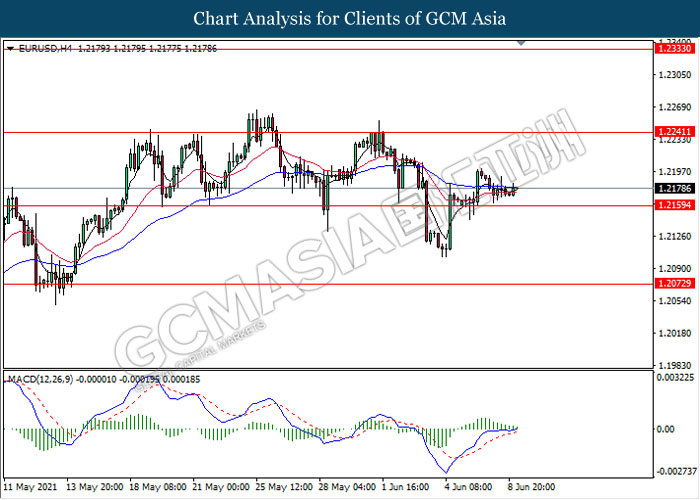The height and width of the screenshot is (500, 700).
Task: Click the 1.22690 price axis value
Action: [674, 107]
